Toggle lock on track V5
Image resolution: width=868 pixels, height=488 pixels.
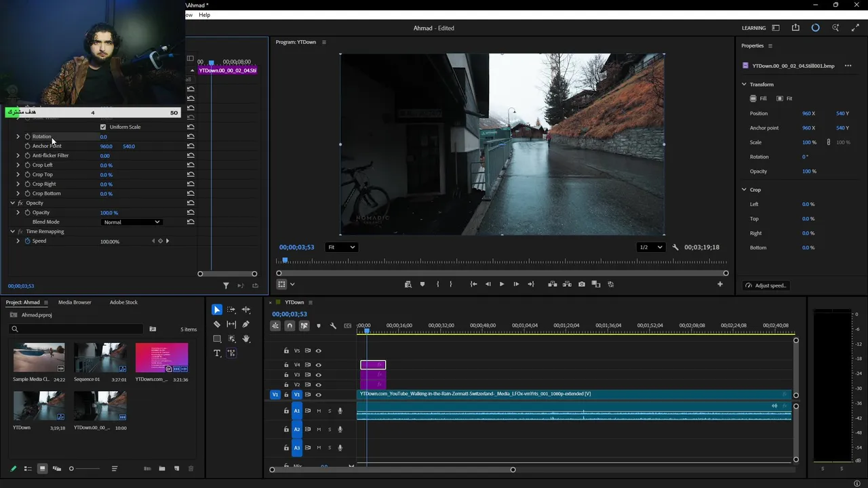point(286,351)
